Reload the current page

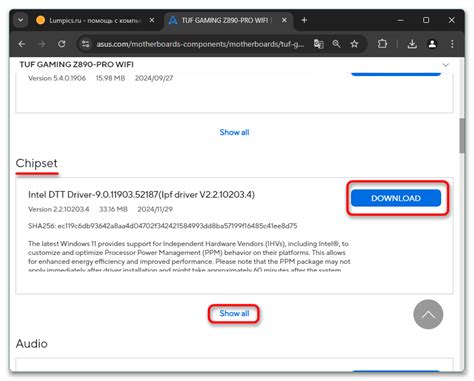click(62, 44)
